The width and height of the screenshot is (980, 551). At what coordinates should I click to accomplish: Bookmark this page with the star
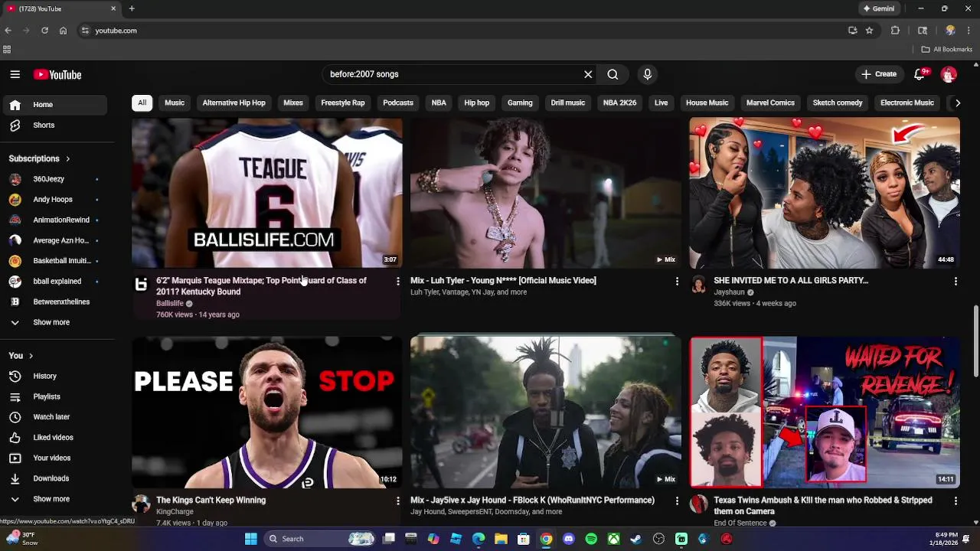click(869, 31)
